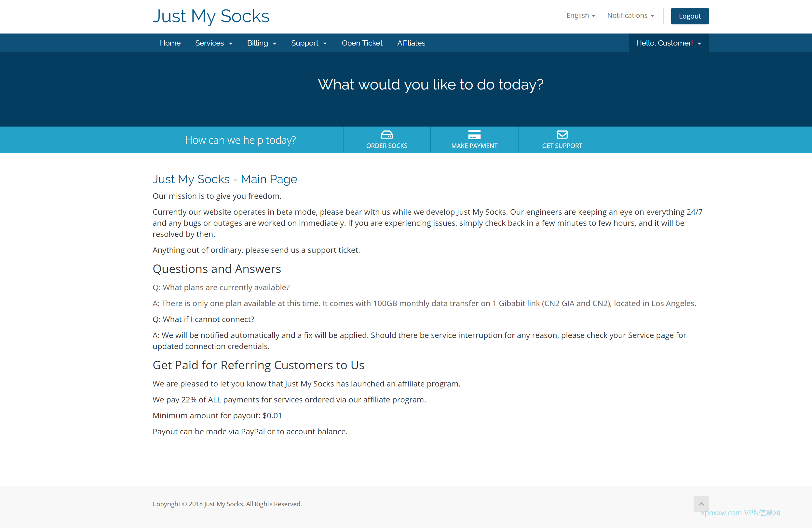Click the MAKE PAYMENT label
The height and width of the screenshot is (528, 812).
[474, 146]
